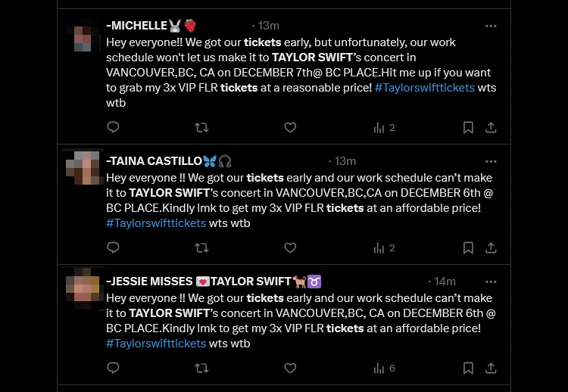Share Michelle's tweet

click(491, 127)
